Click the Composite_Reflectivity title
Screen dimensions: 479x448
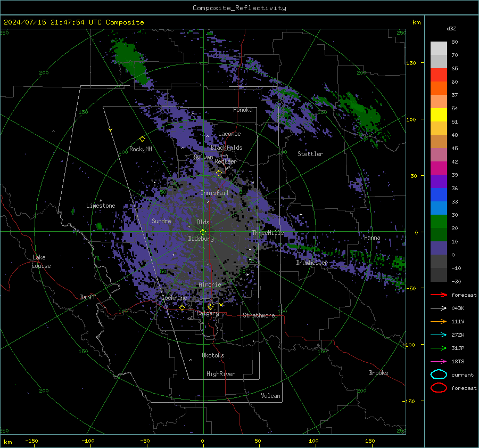coord(240,8)
